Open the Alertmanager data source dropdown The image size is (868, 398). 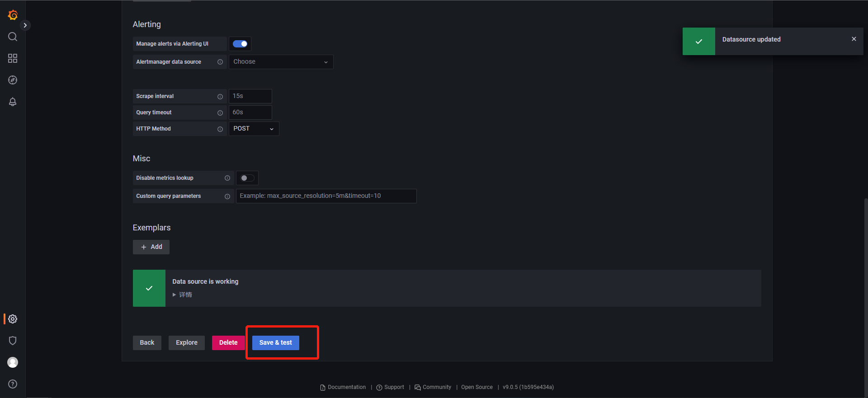[x=281, y=62]
